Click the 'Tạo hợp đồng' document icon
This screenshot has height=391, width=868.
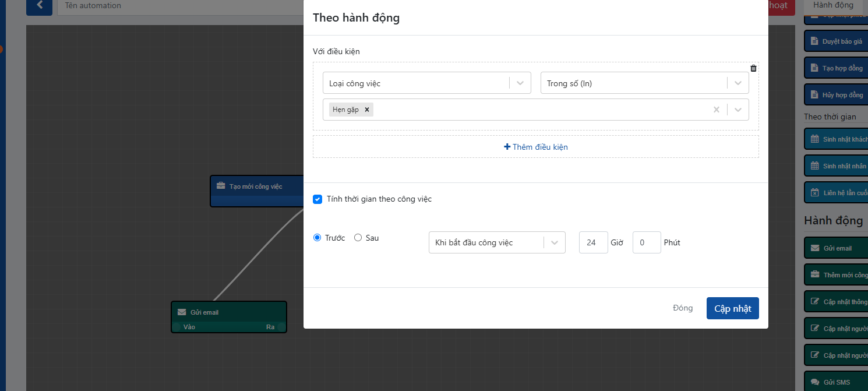[814, 68]
